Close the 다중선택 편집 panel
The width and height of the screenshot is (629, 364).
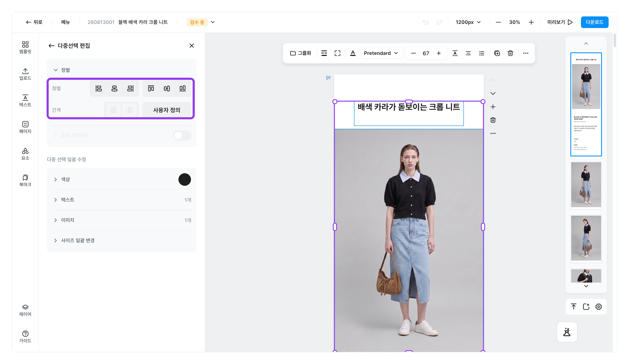(x=191, y=46)
